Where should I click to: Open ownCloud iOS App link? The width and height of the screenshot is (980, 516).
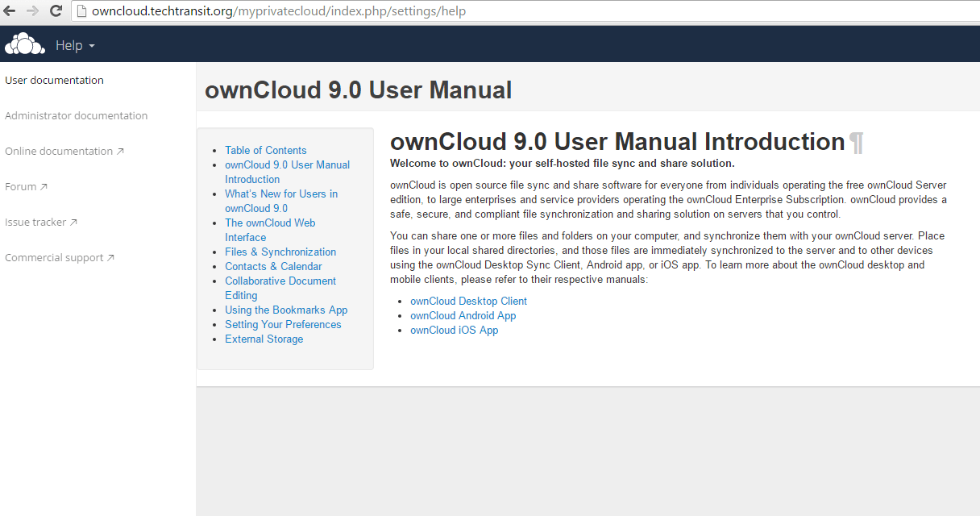click(x=455, y=330)
